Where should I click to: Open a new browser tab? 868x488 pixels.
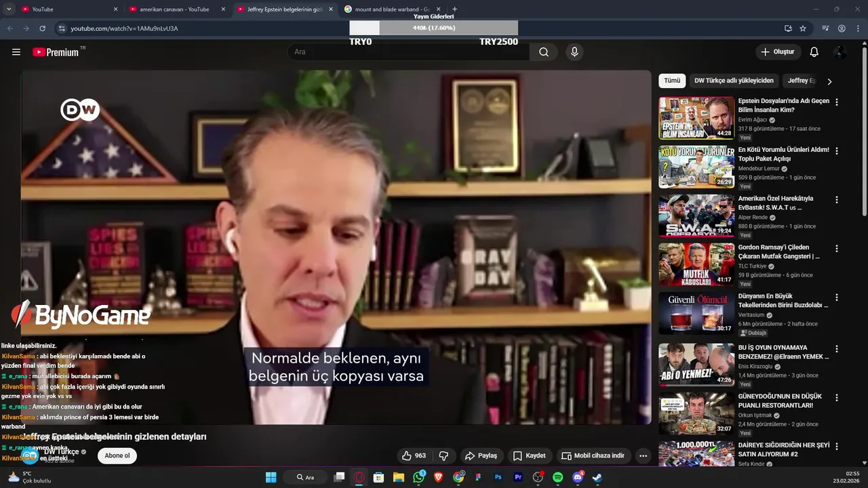pos(454,9)
